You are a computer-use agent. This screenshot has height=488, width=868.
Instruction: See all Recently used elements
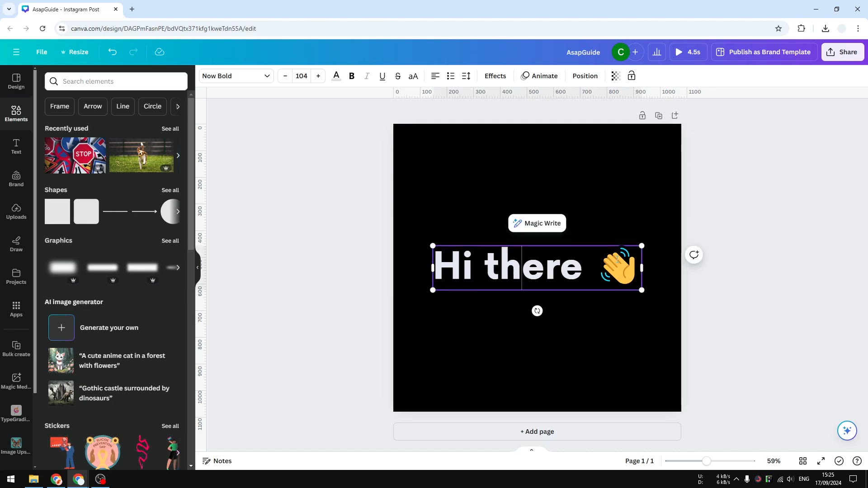coord(170,129)
